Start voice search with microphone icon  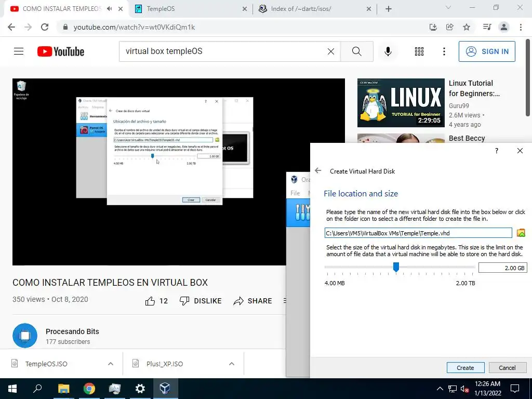[x=388, y=51]
